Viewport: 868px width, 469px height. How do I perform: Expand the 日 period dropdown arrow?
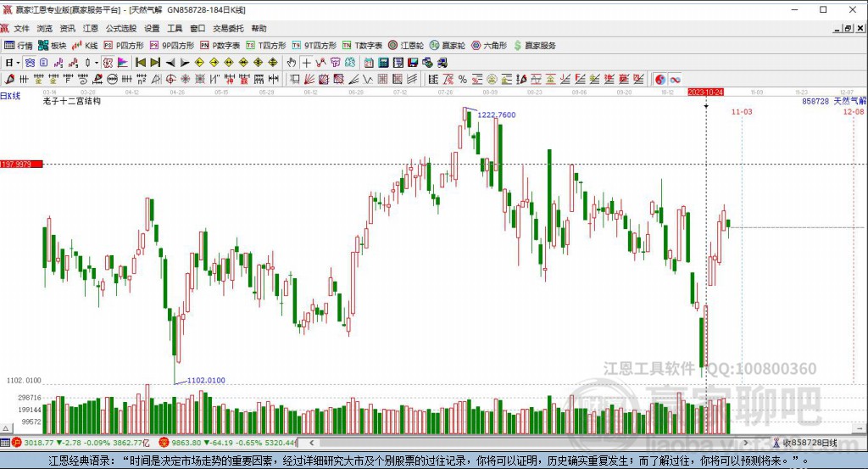point(19,63)
